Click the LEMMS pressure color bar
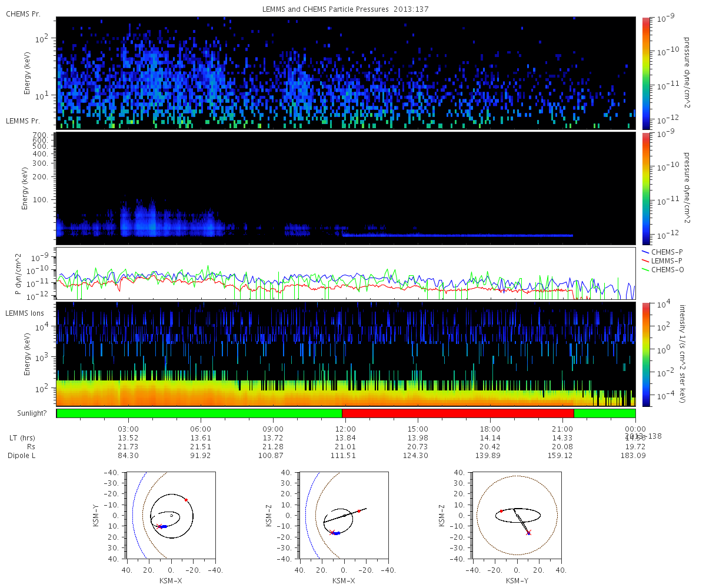The width and height of the screenshot is (706, 588). pos(646,188)
